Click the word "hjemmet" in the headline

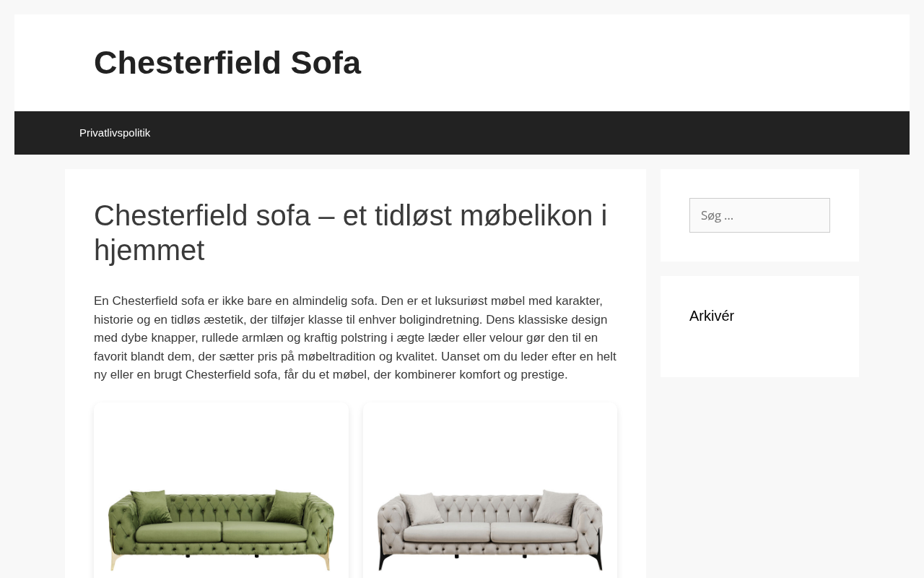coord(149,251)
